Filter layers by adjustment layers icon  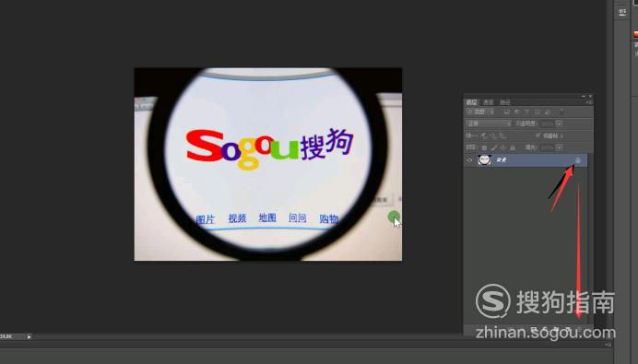[x=516, y=112]
